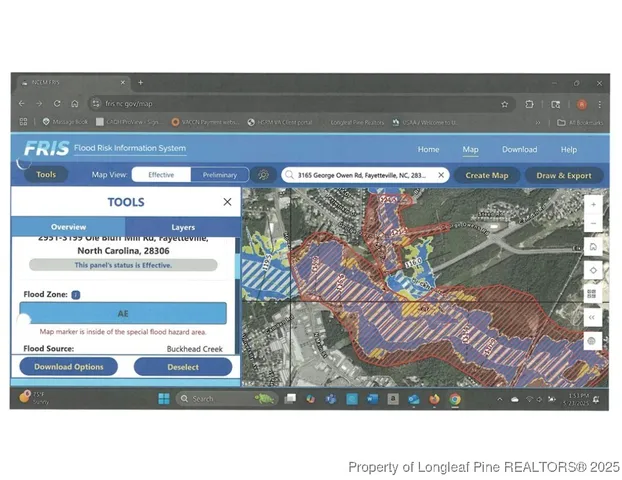The width and height of the screenshot is (622, 480).
Task: Open the basemap gallery grid icon
Action: click(592, 294)
